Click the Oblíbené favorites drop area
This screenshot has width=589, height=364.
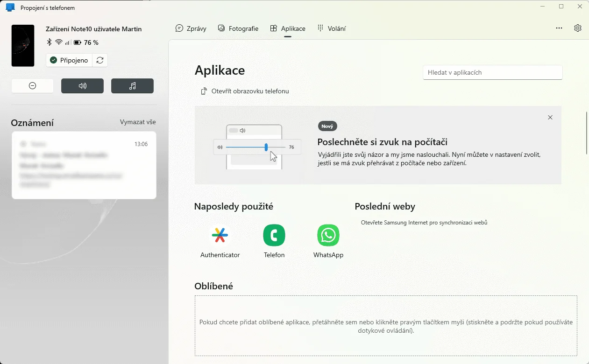pyautogui.click(x=386, y=326)
